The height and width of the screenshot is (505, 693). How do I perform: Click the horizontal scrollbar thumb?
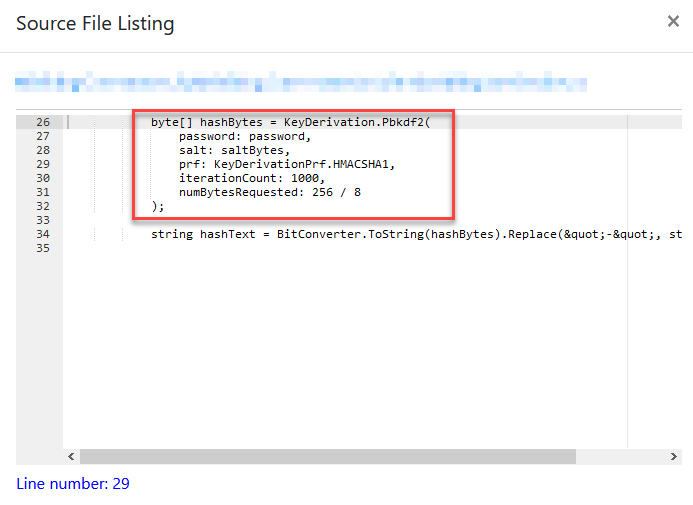(327, 456)
